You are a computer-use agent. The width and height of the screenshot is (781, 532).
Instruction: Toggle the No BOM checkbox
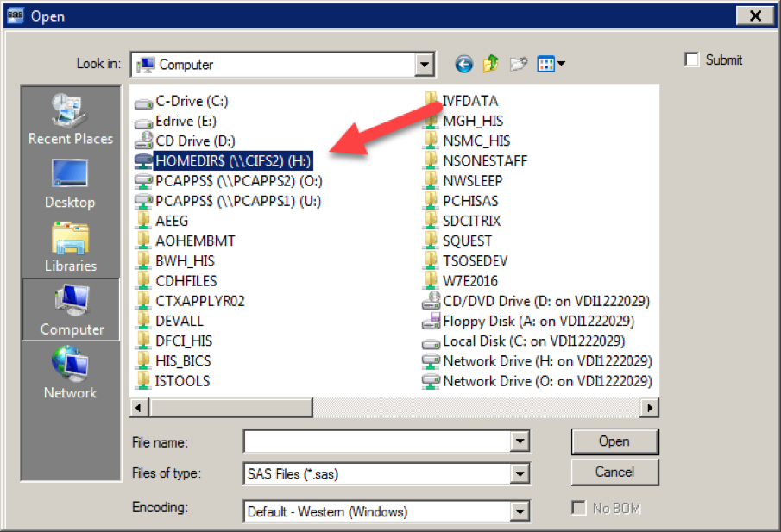[579, 508]
